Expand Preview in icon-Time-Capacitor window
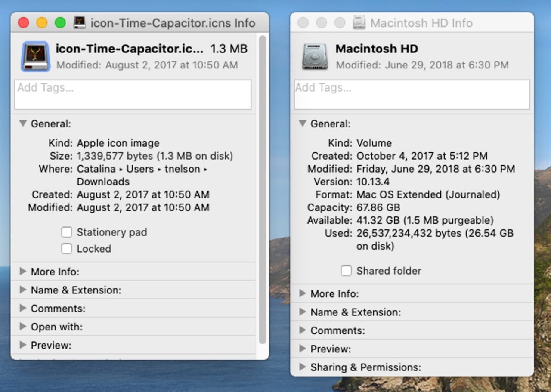Viewport: 551px width, 392px height. pyautogui.click(x=23, y=345)
